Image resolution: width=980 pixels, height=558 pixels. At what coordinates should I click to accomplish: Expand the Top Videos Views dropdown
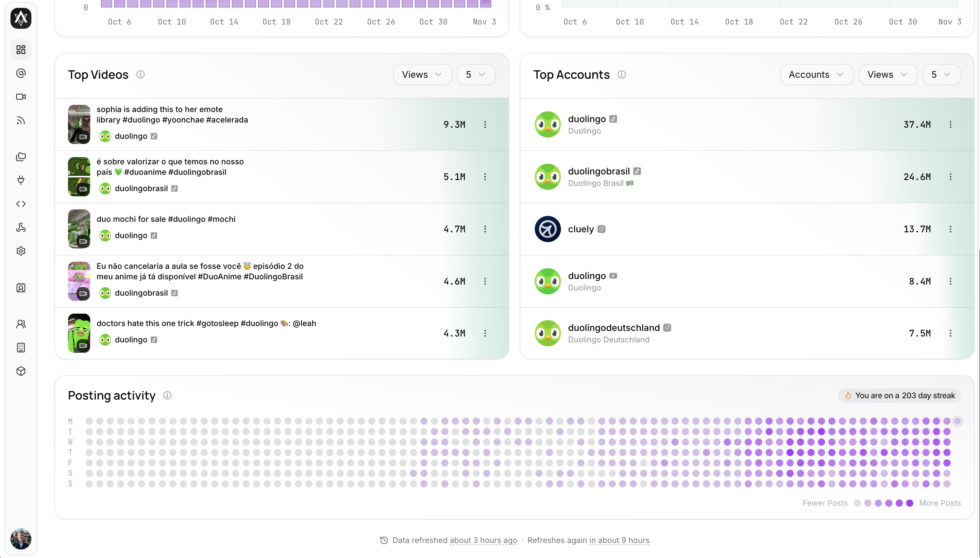(x=422, y=75)
